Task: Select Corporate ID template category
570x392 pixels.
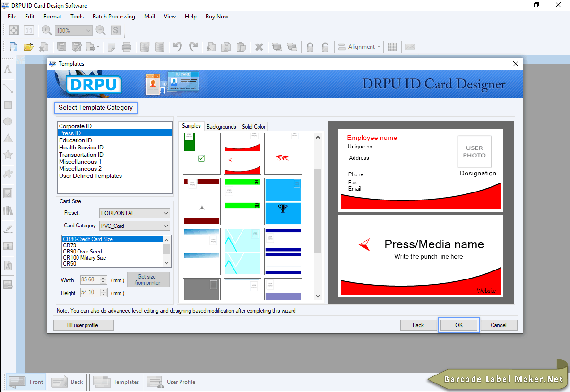Action: [114, 126]
